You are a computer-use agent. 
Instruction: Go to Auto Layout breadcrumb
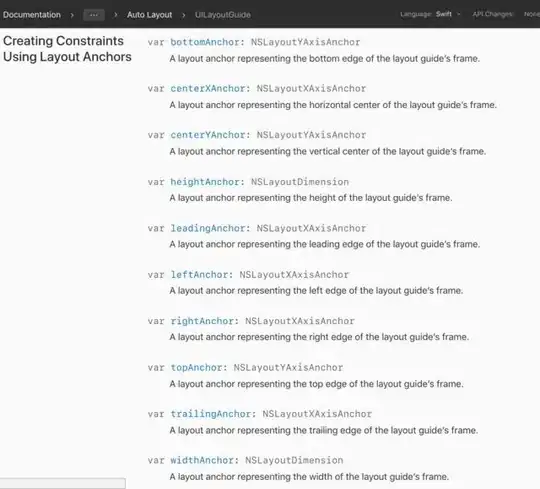pos(149,15)
